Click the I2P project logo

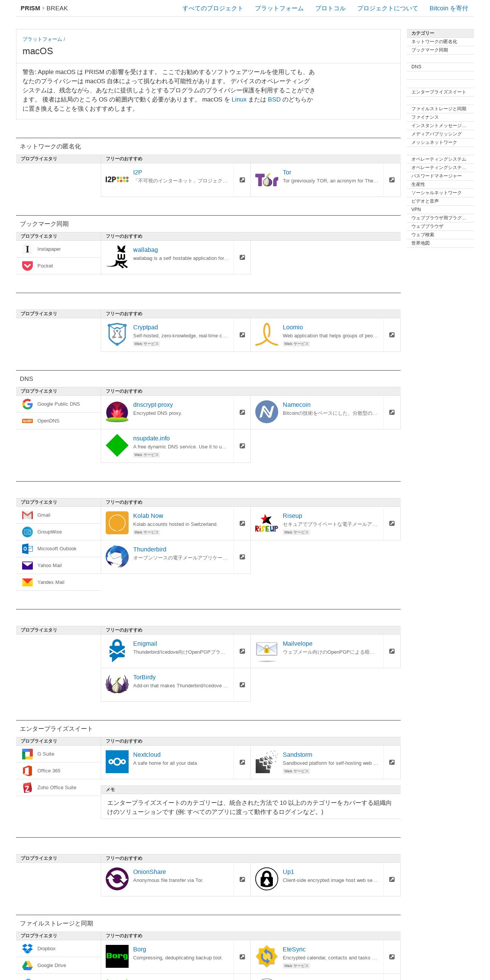point(117,180)
